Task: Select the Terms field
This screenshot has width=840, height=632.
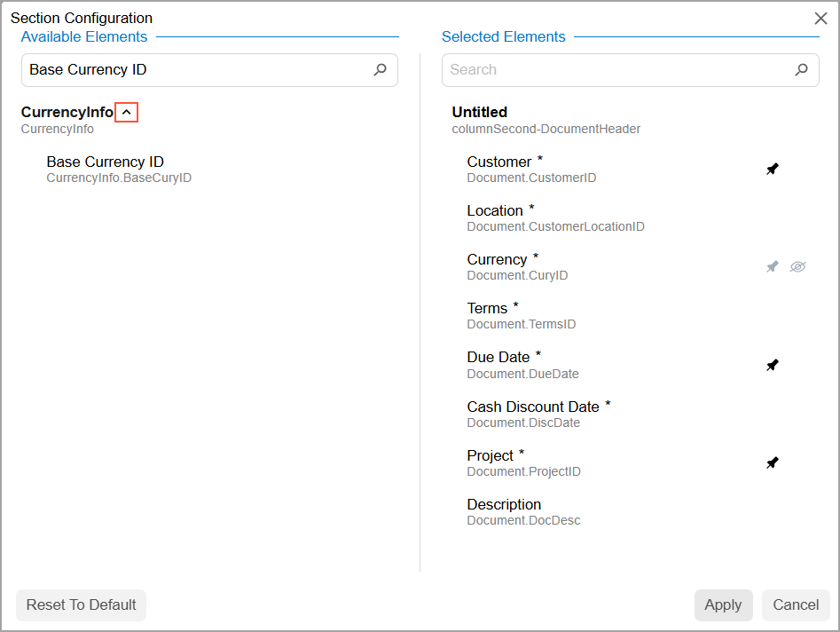Action: 488,309
